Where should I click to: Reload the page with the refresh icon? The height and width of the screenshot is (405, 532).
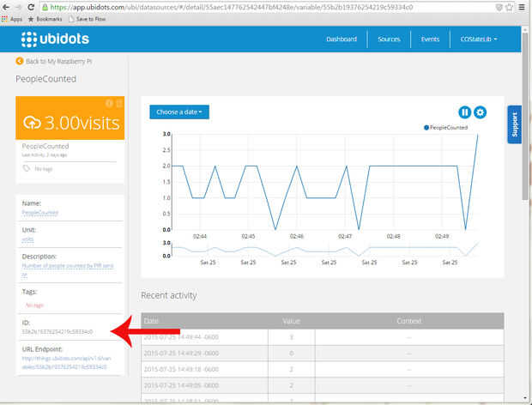31,7
